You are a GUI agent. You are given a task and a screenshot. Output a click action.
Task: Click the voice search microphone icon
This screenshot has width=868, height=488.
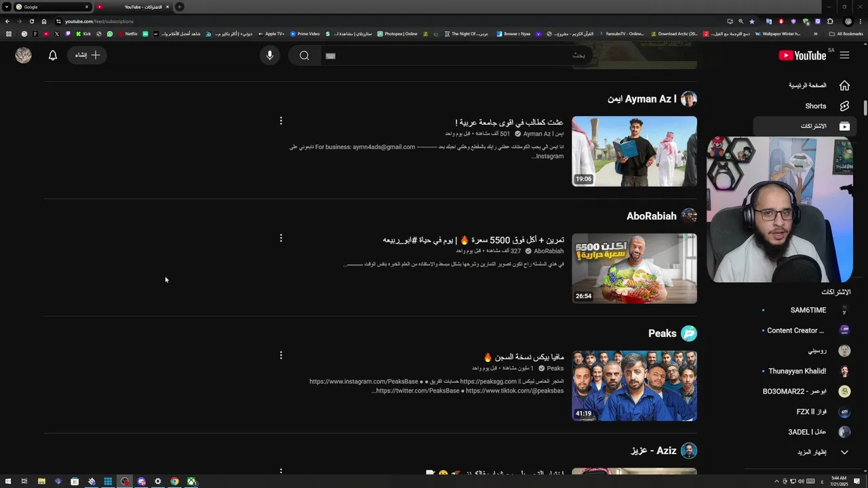[x=270, y=56]
